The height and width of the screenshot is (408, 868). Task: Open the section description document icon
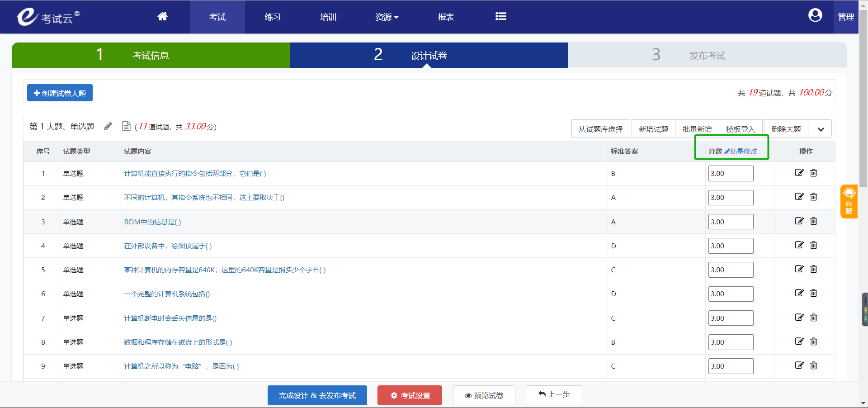point(127,126)
